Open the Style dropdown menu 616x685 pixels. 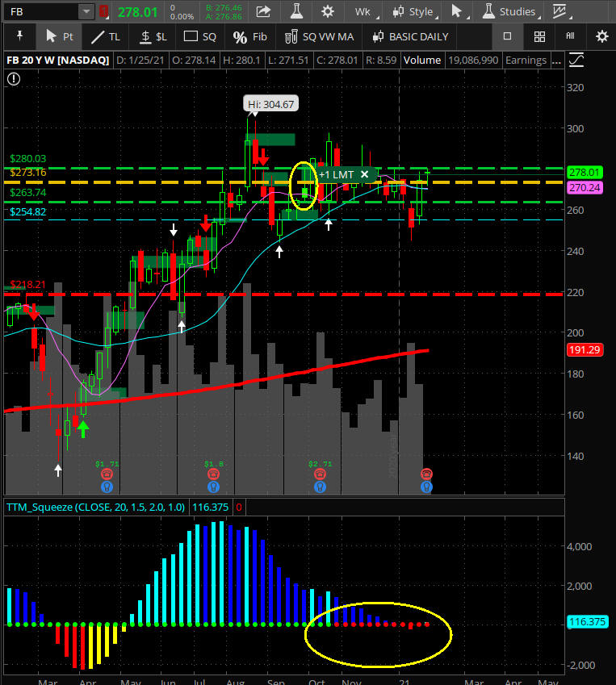click(x=412, y=11)
